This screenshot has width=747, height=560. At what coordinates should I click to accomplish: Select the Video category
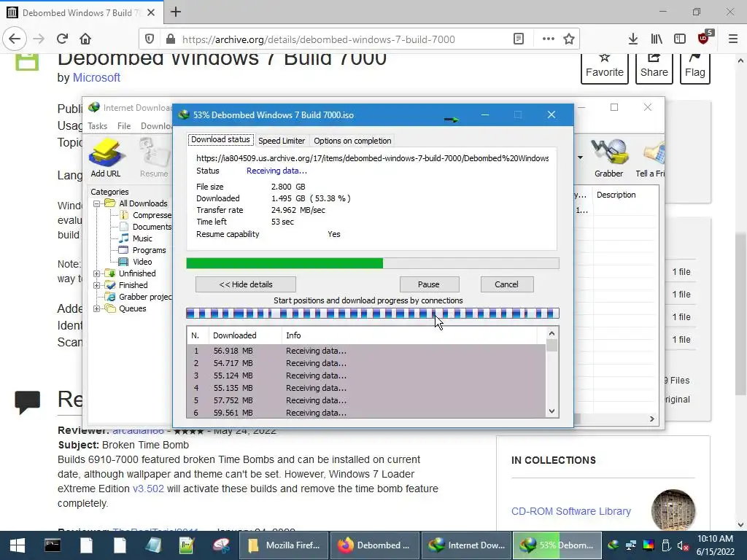click(142, 262)
